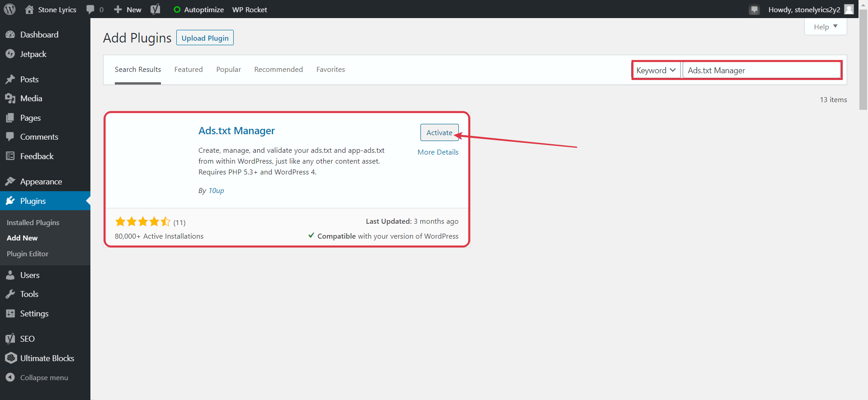Screen dimensions: 868x400
Task: Switch to Featured plugins tab
Action: point(189,70)
